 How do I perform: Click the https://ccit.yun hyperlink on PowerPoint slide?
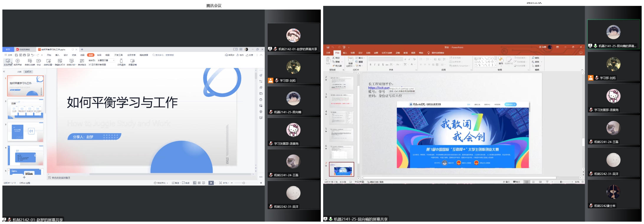(x=379, y=88)
